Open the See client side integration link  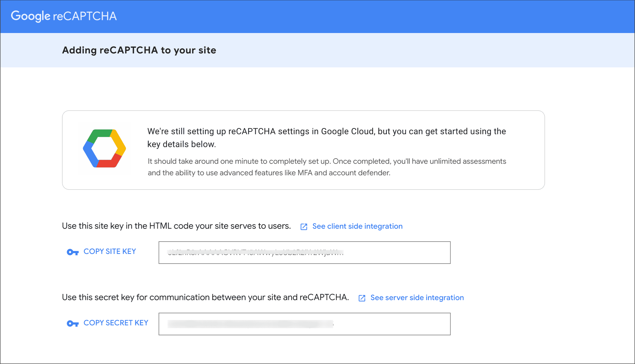(x=357, y=226)
